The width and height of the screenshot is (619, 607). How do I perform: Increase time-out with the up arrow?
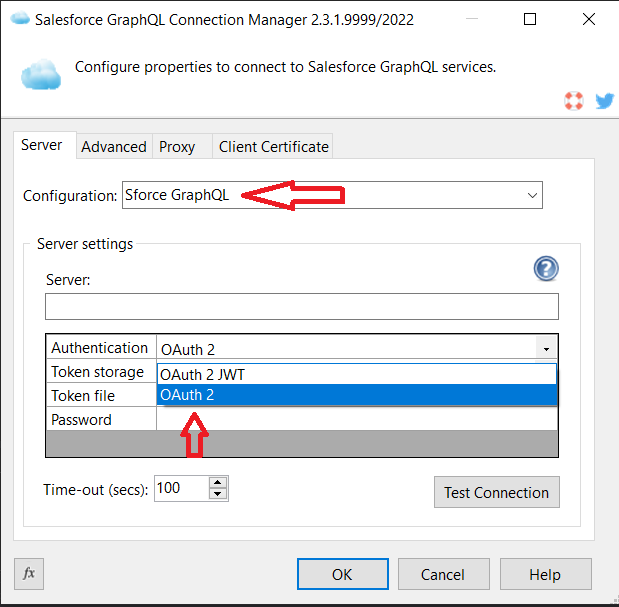click(218, 482)
